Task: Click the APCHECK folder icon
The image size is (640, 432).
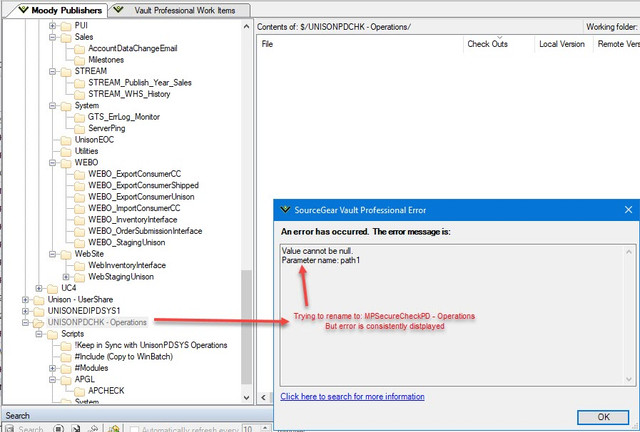Action: (x=80, y=392)
